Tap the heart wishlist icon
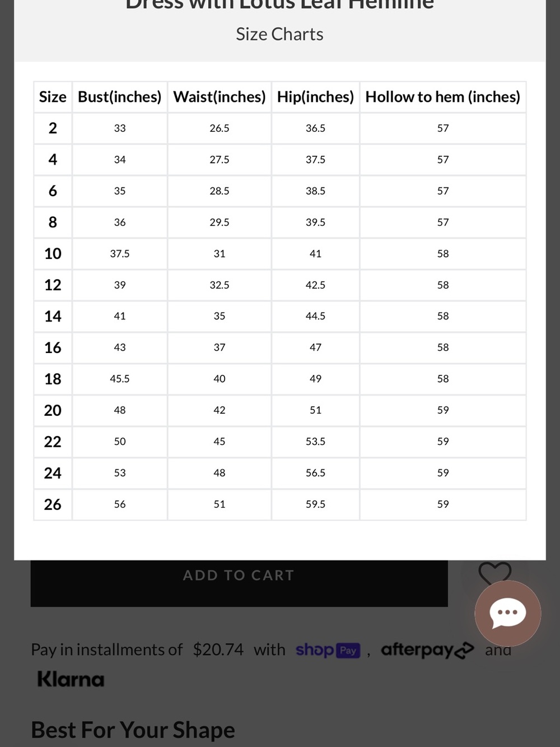 [x=495, y=572]
